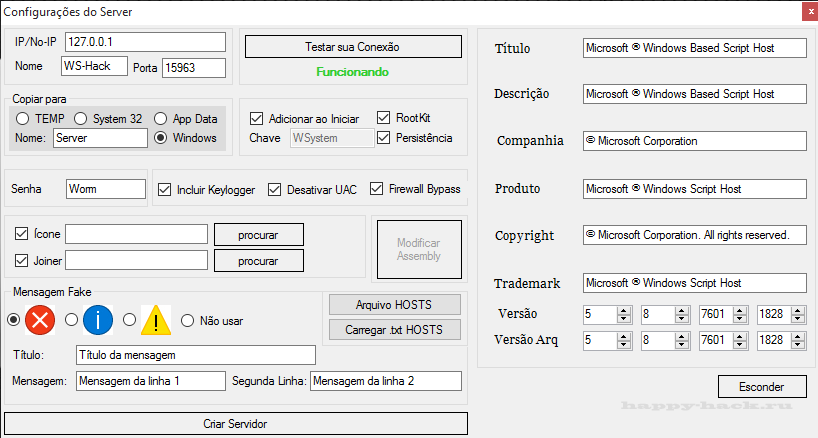Image resolution: width=818 pixels, height=438 pixels.
Task: Close the Configurações do Server window
Action: click(x=810, y=12)
